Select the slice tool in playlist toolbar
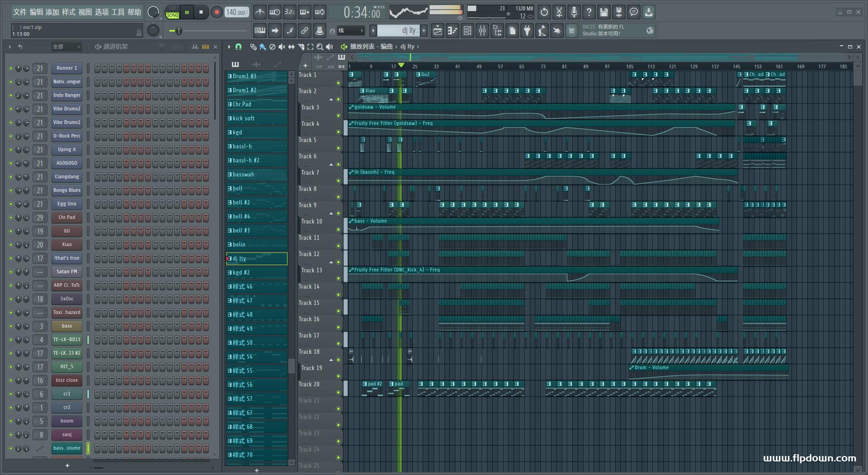This screenshot has height=475, width=868. pyautogui.click(x=301, y=47)
